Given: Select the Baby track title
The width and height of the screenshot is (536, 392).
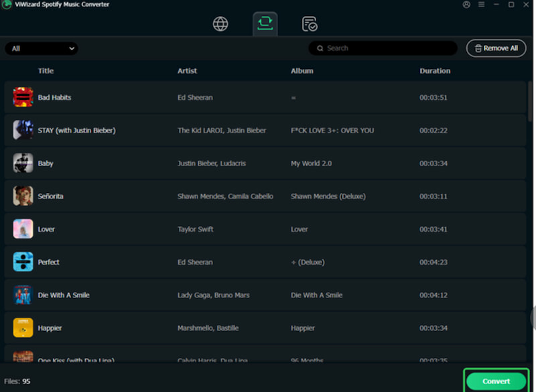Looking at the screenshot, I should [x=46, y=164].
